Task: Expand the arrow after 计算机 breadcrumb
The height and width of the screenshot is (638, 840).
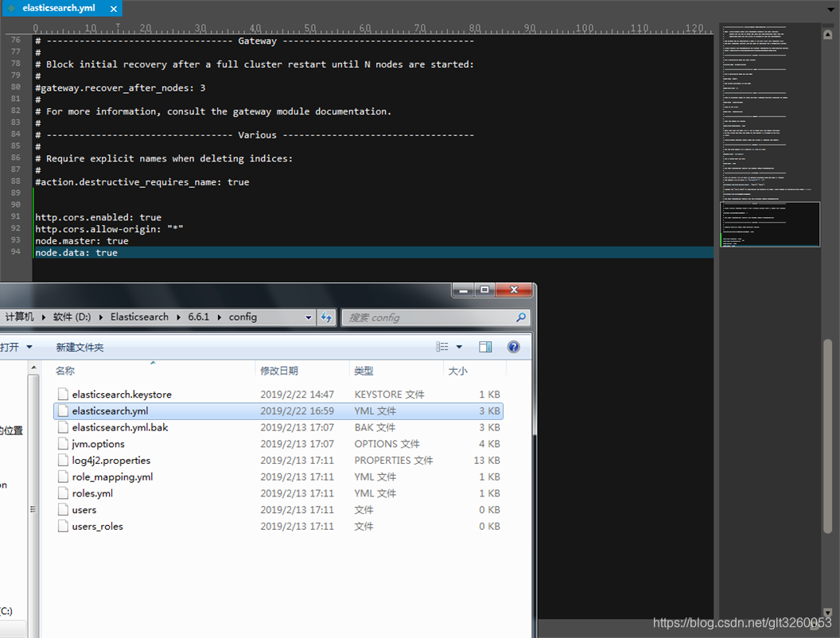Action: pos(44,317)
